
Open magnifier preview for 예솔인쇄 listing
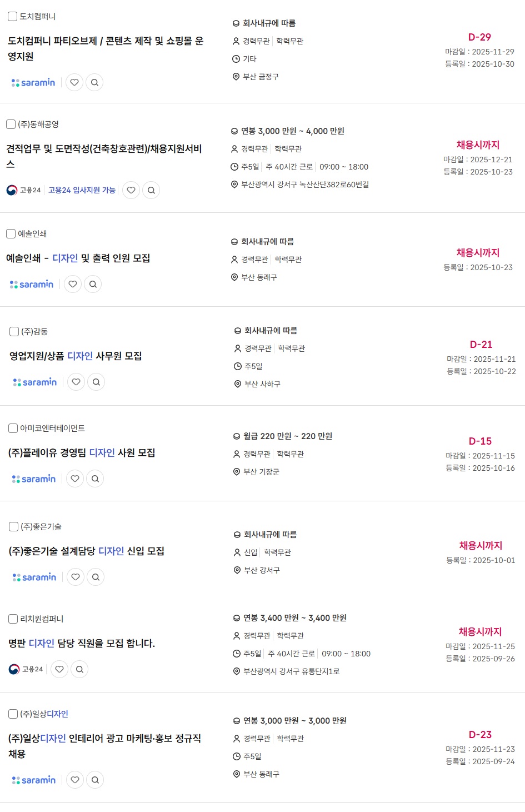(x=93, y=284)
